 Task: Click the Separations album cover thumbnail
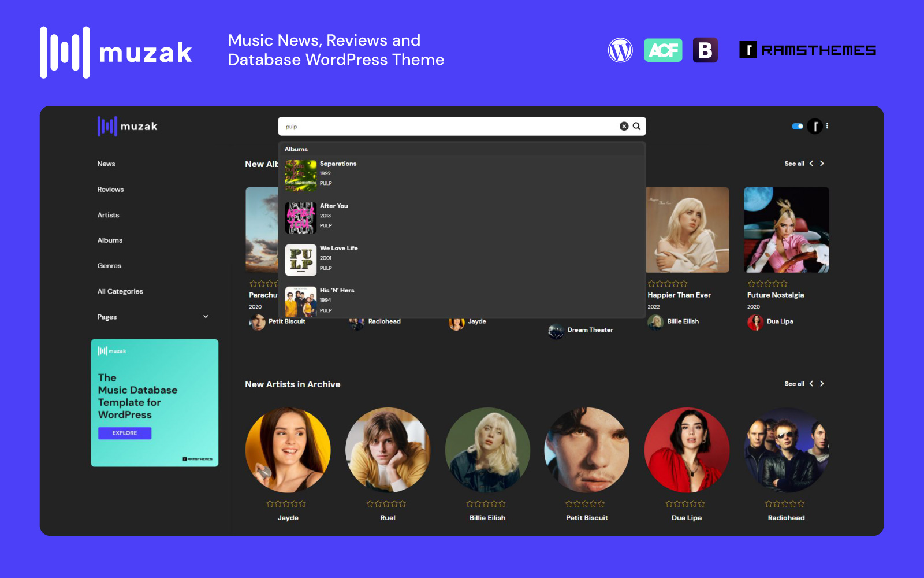point(301,176)
